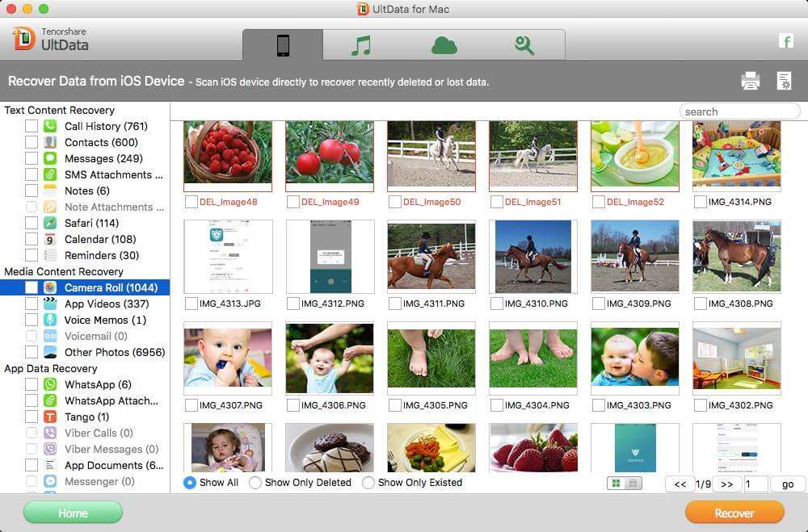Click the Camera Roll photos icon
The width and height of the screenshot is (808, 532).
pos(50,287)
